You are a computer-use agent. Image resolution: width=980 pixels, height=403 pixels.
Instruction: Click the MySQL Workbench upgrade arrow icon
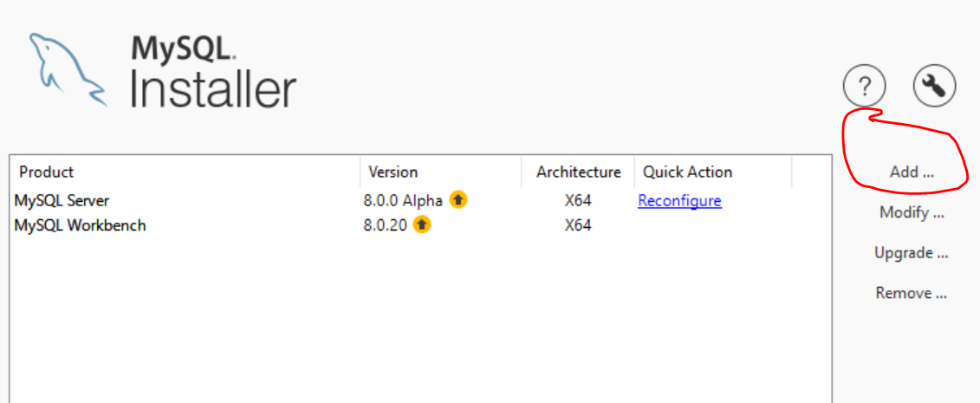[422, 224]
